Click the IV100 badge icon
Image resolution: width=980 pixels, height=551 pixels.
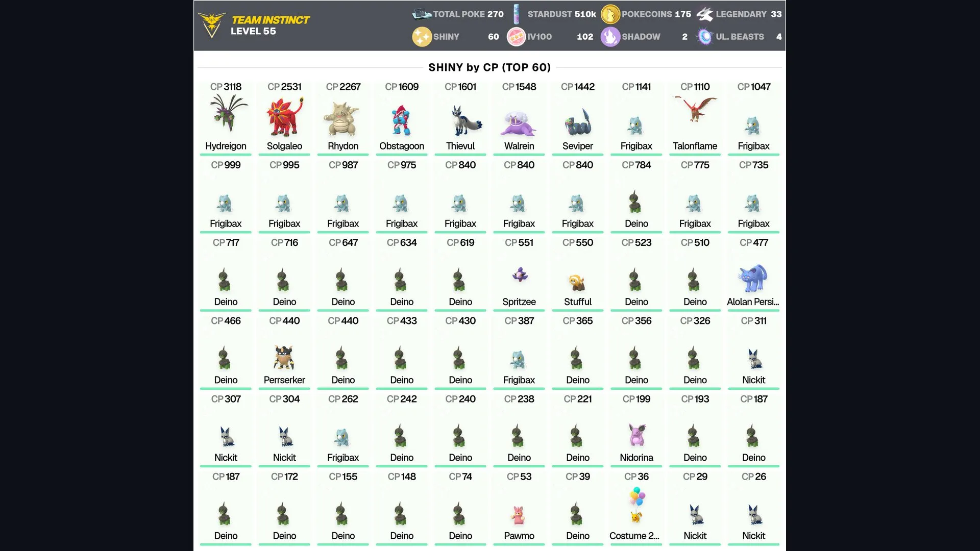pyautogui.click(x=516, y=37)
